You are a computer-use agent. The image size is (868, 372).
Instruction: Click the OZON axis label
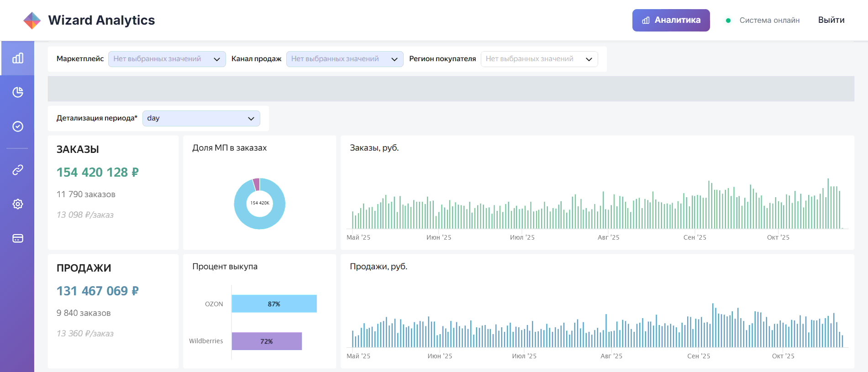click(x=214, y=304)
